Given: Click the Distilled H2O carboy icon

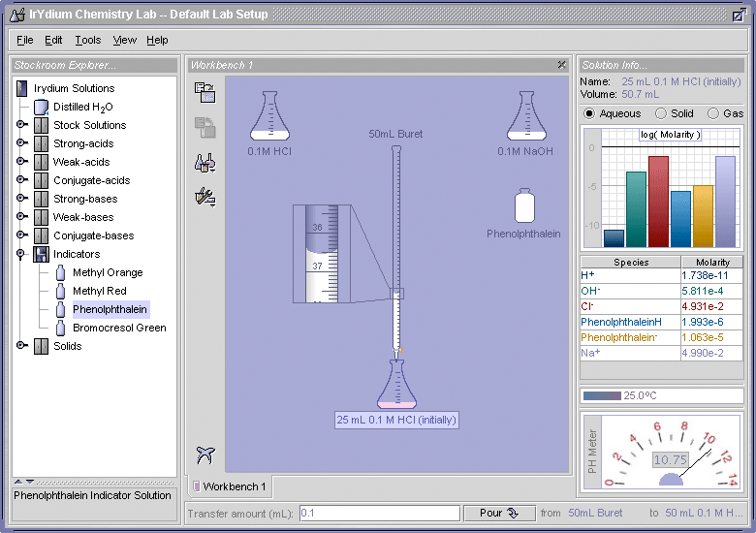Looking at the screenshot, I should [x=41, y=107].
